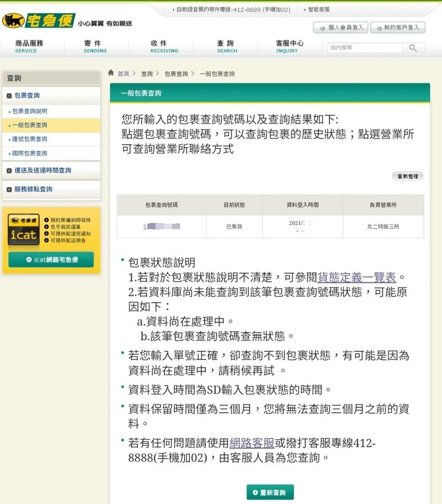Open the 商品服務 SERVICE menu

pyautogui.click(x=29, y=46)
